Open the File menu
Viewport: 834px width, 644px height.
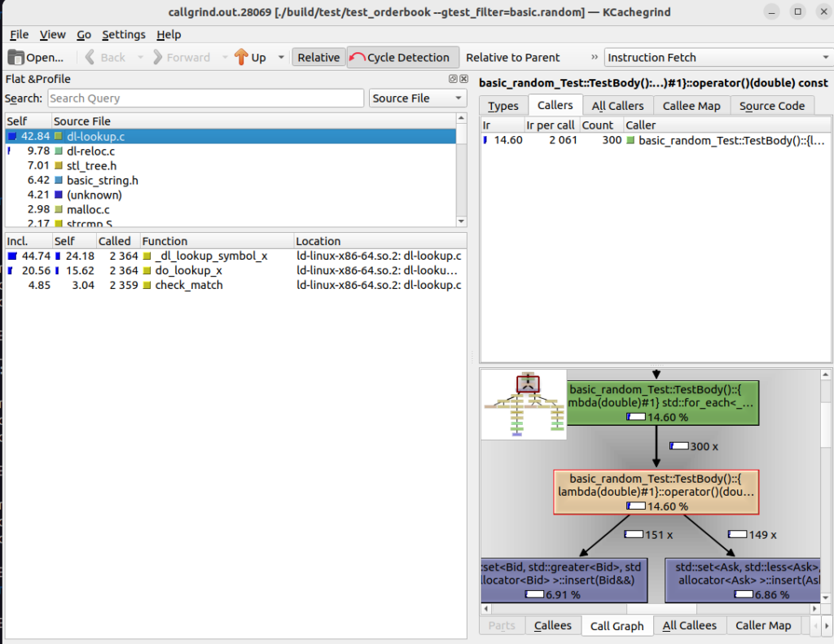[20, 34]
